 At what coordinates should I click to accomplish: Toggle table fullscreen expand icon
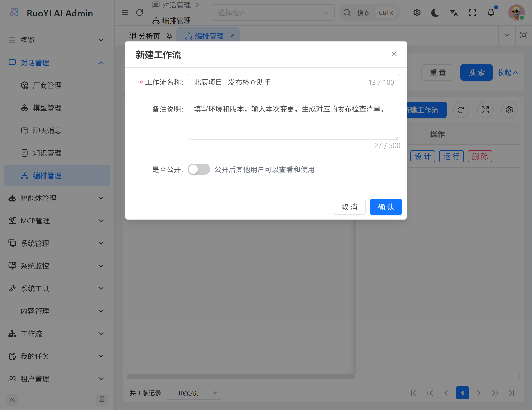tap(485, 110)
